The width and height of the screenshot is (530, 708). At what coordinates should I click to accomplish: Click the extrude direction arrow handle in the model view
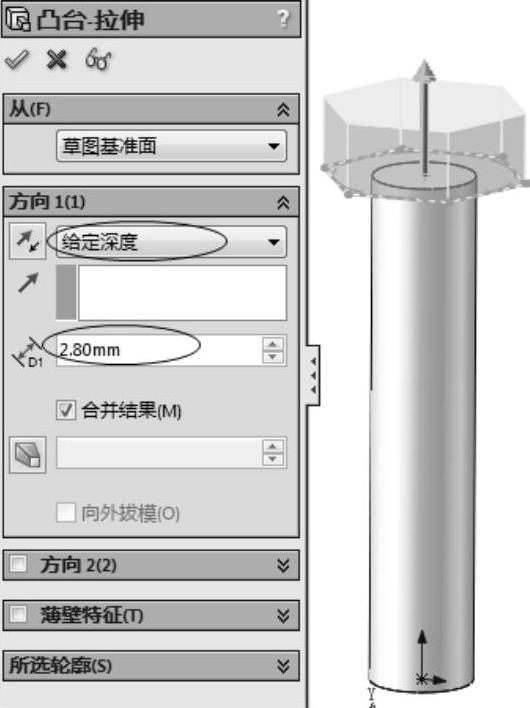(x=424, y=117)
